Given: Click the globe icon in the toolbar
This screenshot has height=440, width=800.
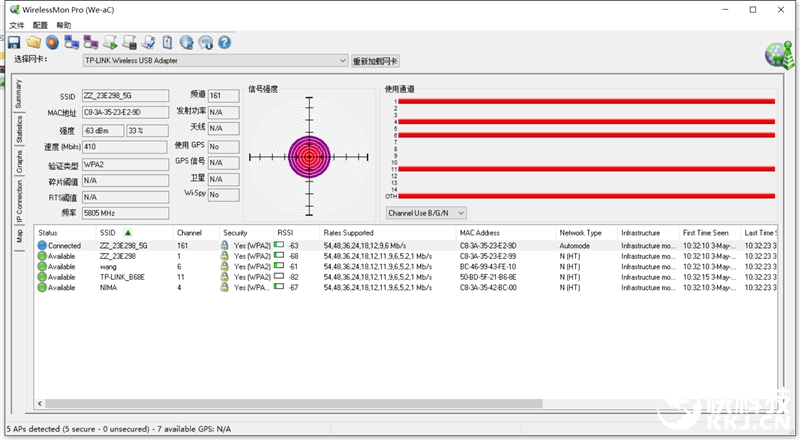Looking at the screenshot, I should pyautogui.click(x=186, y=42).
